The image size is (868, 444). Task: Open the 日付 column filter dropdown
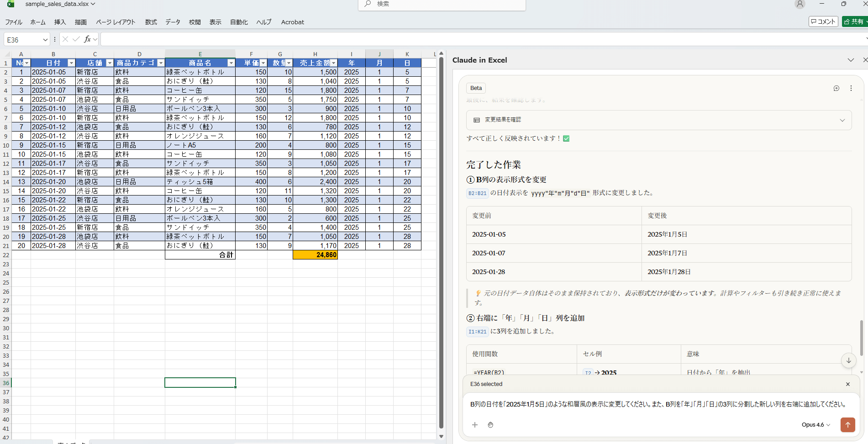[71, 63]
